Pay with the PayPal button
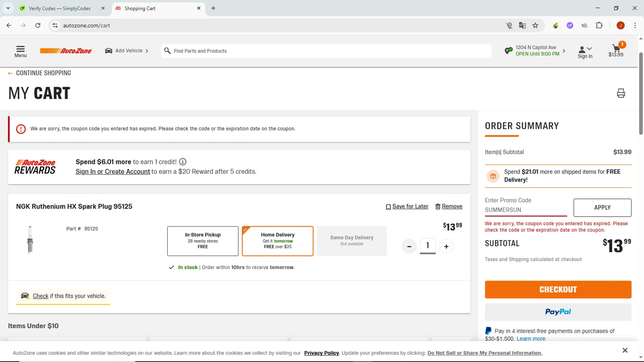Image resolution: width=644 pixels, height=362 pixels. click(558, 312)
